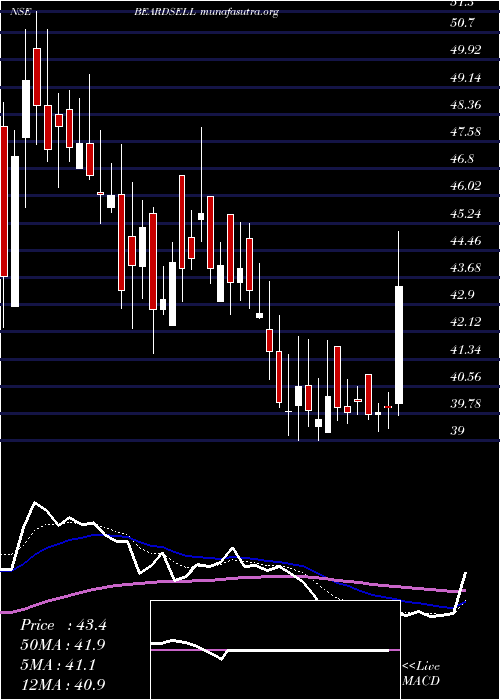Click the 42.12 price axis label
Screen dimensions: 500x700
466,321
